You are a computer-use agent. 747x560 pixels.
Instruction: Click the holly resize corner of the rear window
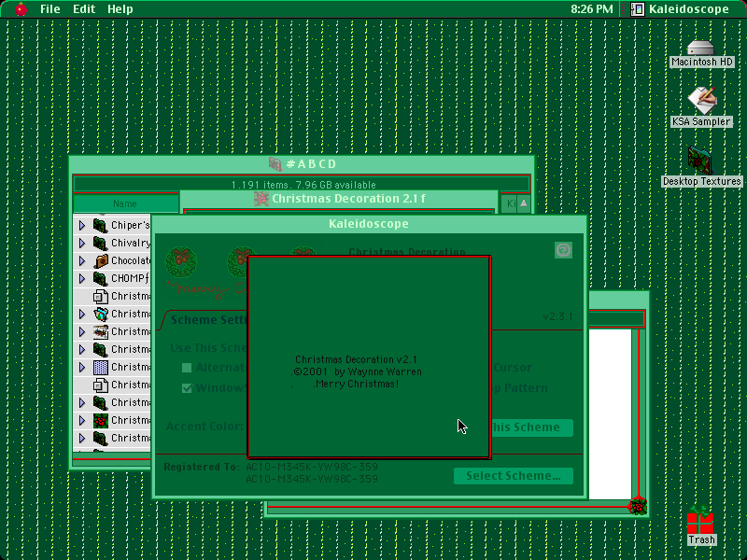tap(639, 506)
